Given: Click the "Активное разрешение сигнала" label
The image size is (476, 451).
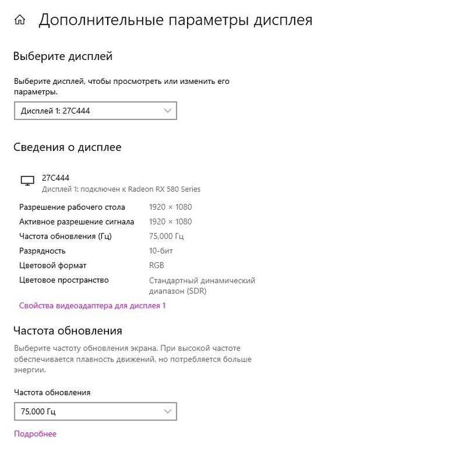Looking at the screenshot, I should tap(77, 221).
